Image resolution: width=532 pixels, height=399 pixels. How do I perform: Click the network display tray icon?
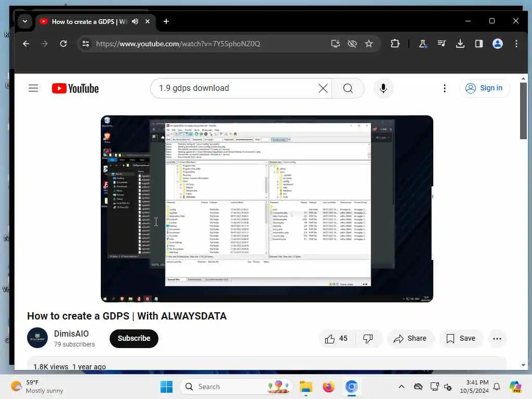[x=434, y=387]
